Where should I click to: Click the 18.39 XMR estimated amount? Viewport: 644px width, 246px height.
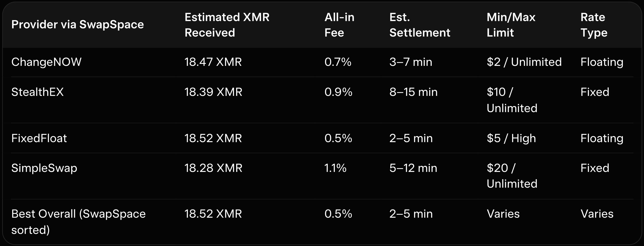(x=213, y=92)
